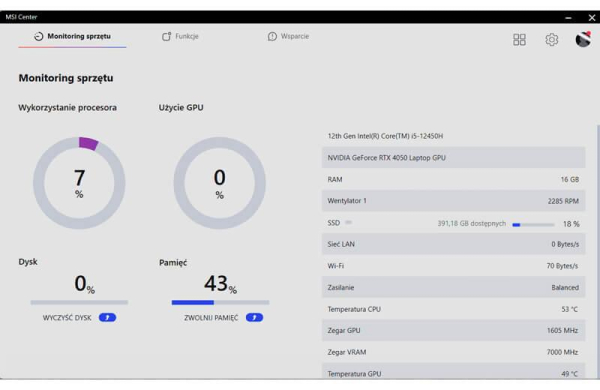Click the Użycie GPU heading
600x390 pixels.
coord(181,108)
